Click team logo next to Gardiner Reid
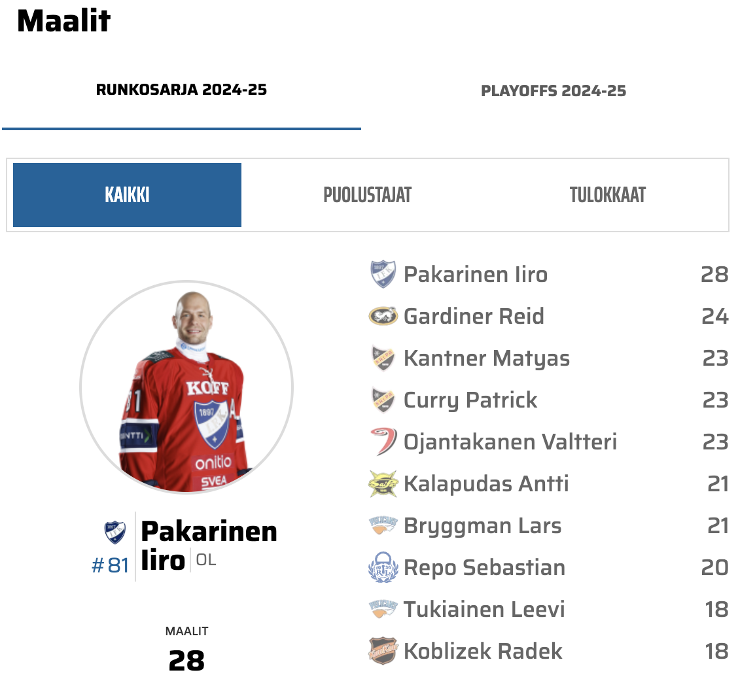The image size is (738, 700). (x=383, y=317)
